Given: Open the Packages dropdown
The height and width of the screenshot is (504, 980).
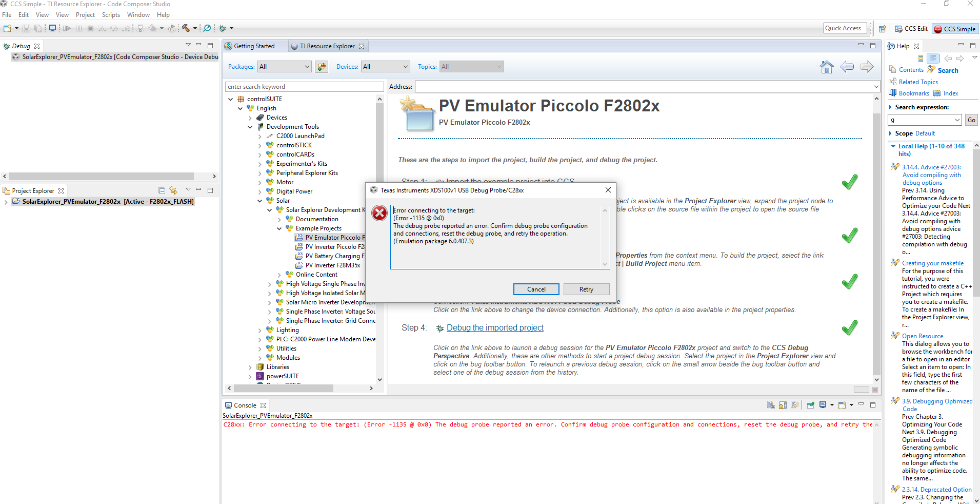Looking at the screenshot, I should tap(285, 67).
